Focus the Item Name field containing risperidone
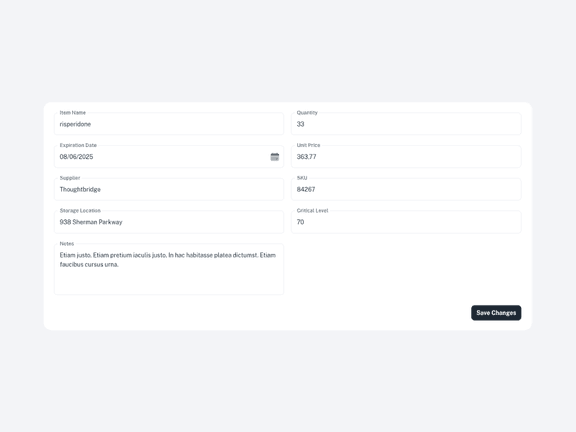Screen dimensions: 576x432 point(169,124)
